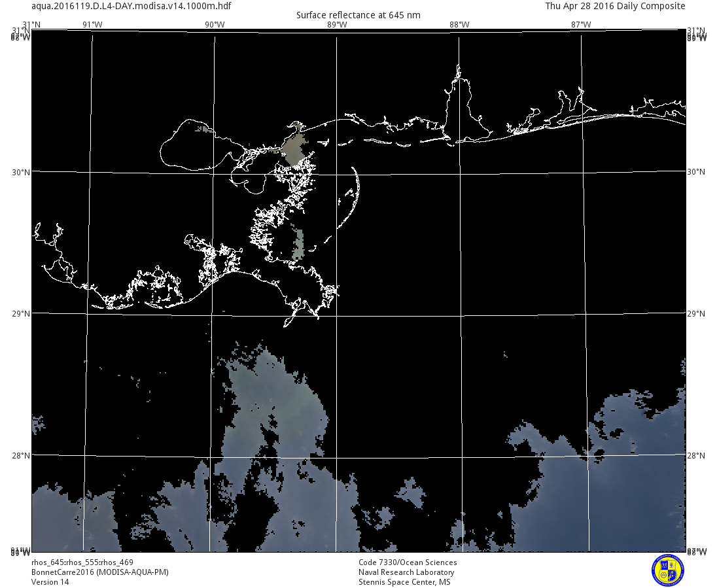Click the 'Code 7330/Ocean Sciences' text

408,562
